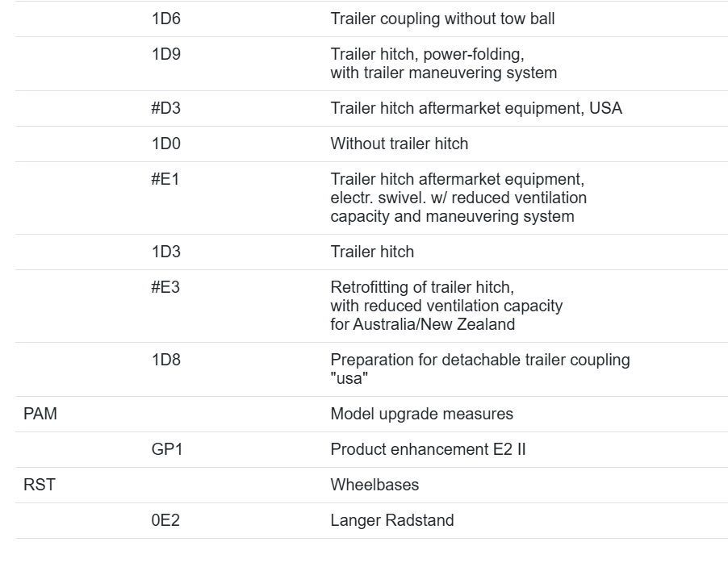
Task: Select the 1D0 code cell
Action: click(165, 144)
